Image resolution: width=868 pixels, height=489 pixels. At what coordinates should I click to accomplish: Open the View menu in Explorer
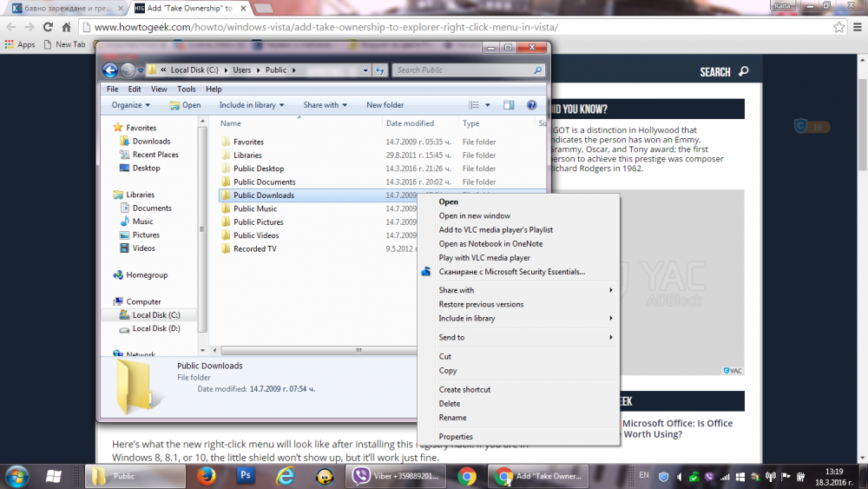(x=159, y=89)
